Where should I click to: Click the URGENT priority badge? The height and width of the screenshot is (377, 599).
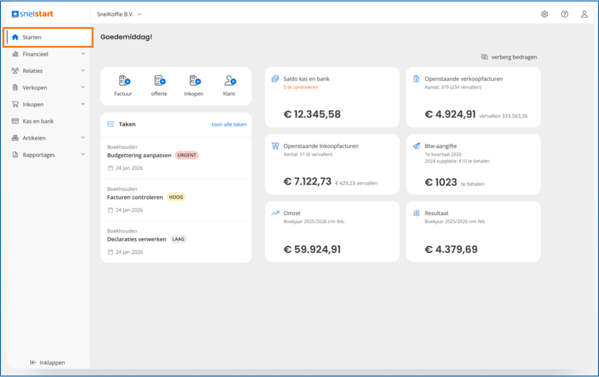tap(187, 155)
